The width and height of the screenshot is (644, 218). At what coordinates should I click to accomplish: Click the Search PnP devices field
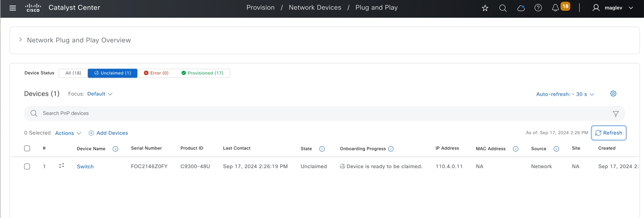pyautogui.click(x=315, y=114)
